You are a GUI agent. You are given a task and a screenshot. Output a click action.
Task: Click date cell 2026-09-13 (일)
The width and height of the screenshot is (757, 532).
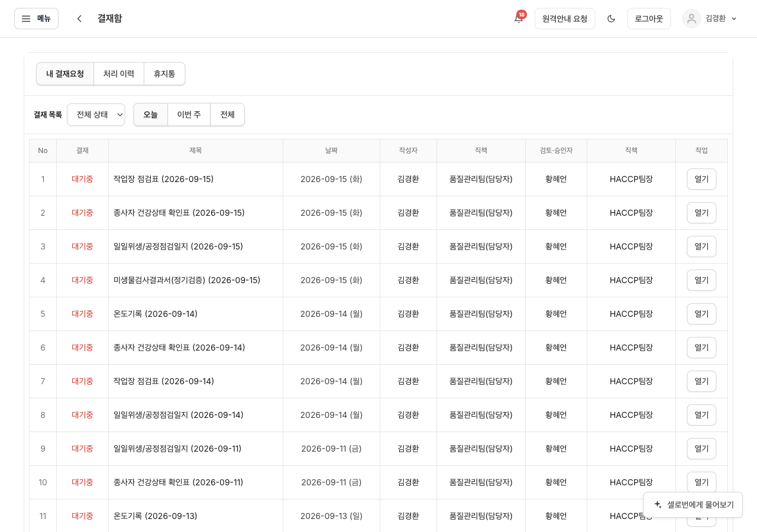331,516
